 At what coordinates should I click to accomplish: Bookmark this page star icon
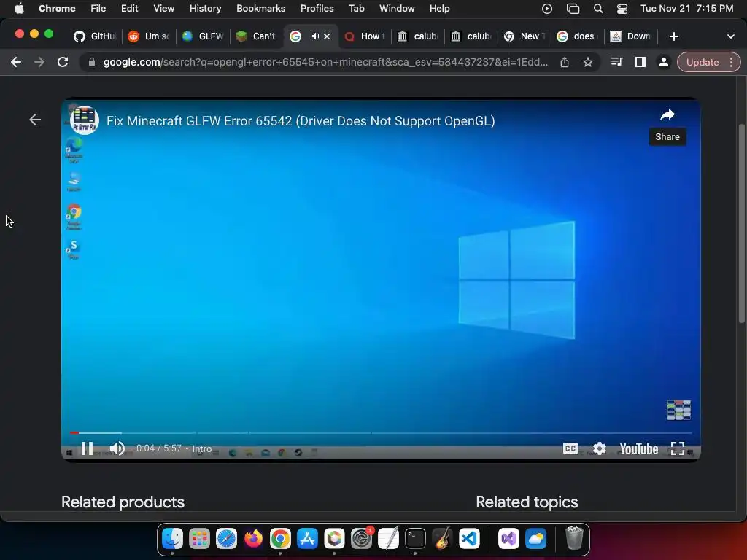[x=588, y=62]
